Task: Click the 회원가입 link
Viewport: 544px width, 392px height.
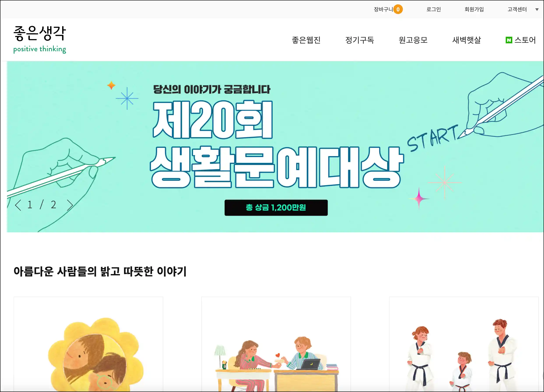Action: pos(474,9)
